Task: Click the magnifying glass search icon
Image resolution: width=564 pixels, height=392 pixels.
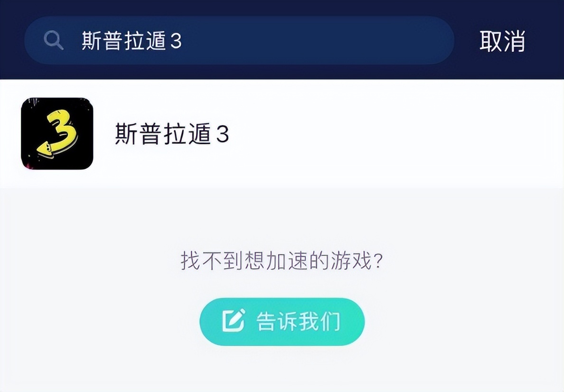Action: [54, 40]
